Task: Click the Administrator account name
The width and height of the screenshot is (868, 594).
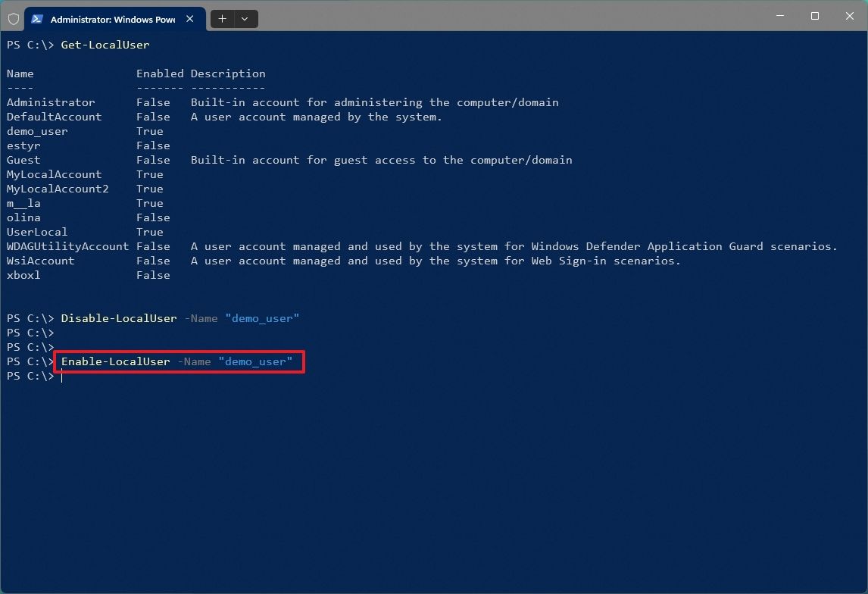Action: (x=51, y=102)
